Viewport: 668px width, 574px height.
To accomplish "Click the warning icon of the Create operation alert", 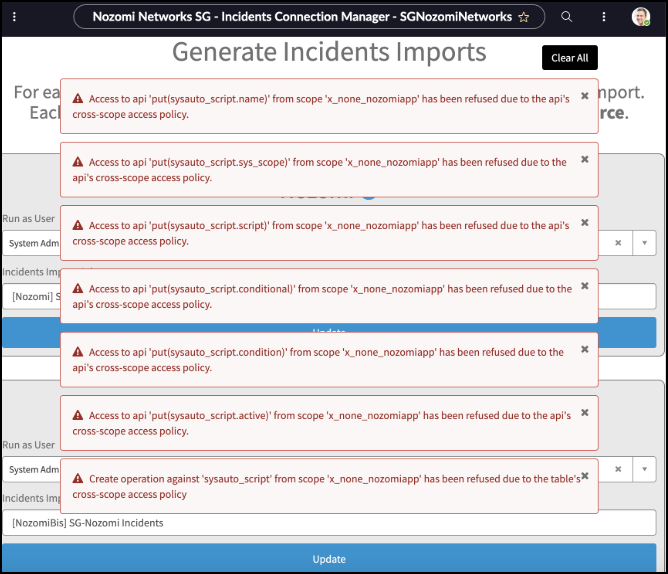I will pos(78,479).
